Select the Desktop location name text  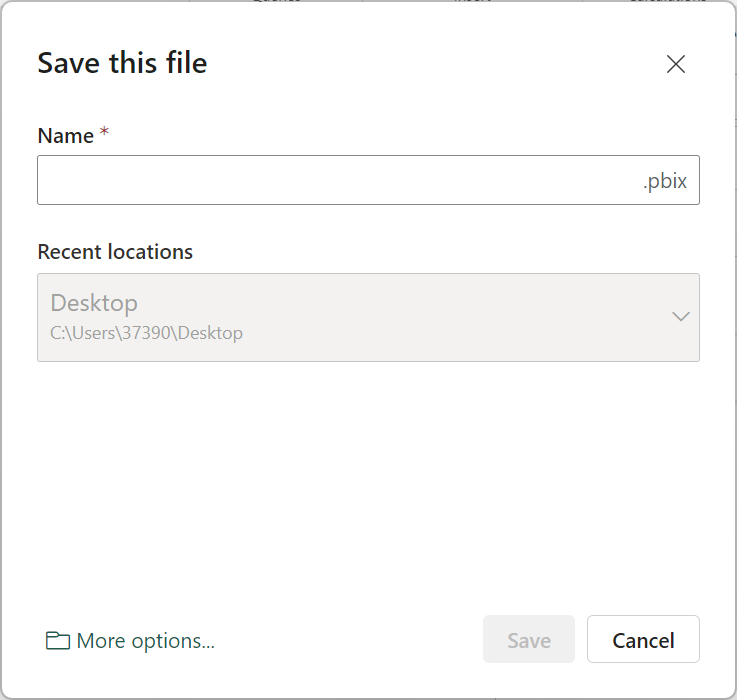[x=94, y=303]
